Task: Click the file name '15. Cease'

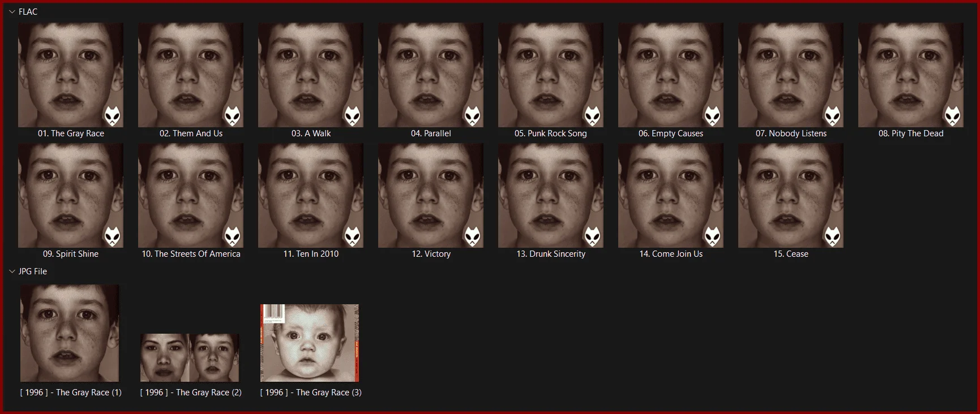Action: [791, 254]
